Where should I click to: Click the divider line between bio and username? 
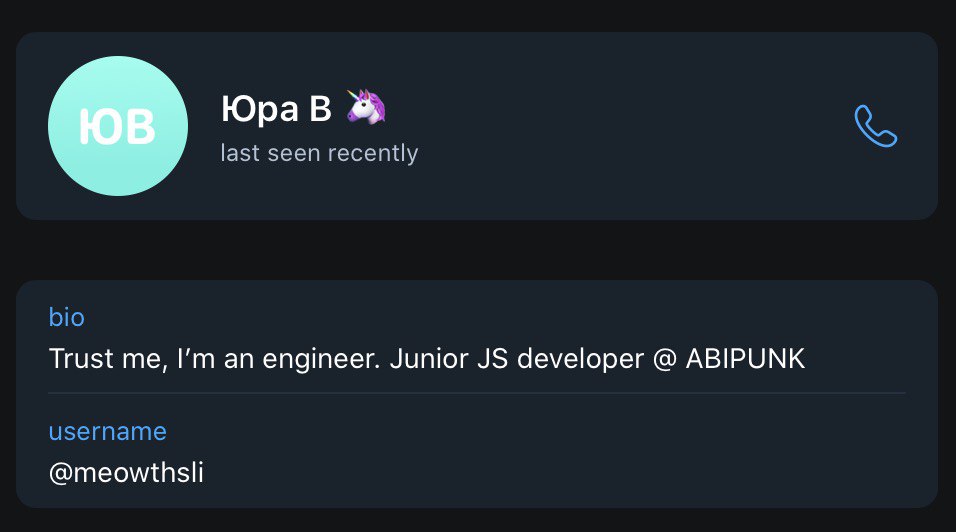(x=477, y=393)
